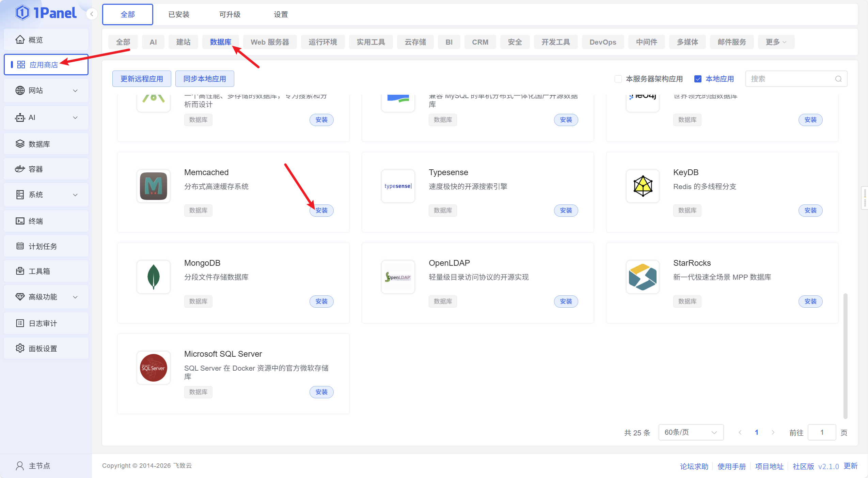The height and width of the screenshot is (478, 868).
Task: Open the 更多 categories dropdown
Action: click(x=776, y=42)
